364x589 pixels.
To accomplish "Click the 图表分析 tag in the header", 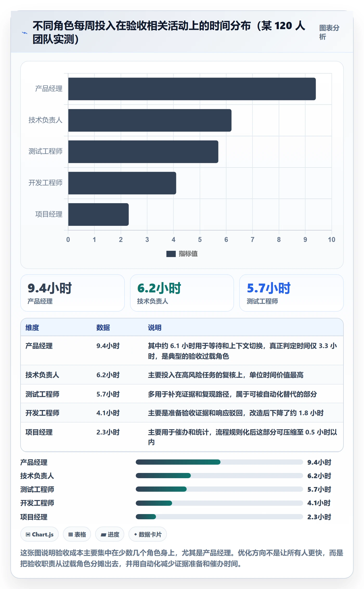I will tap(329, 32).
